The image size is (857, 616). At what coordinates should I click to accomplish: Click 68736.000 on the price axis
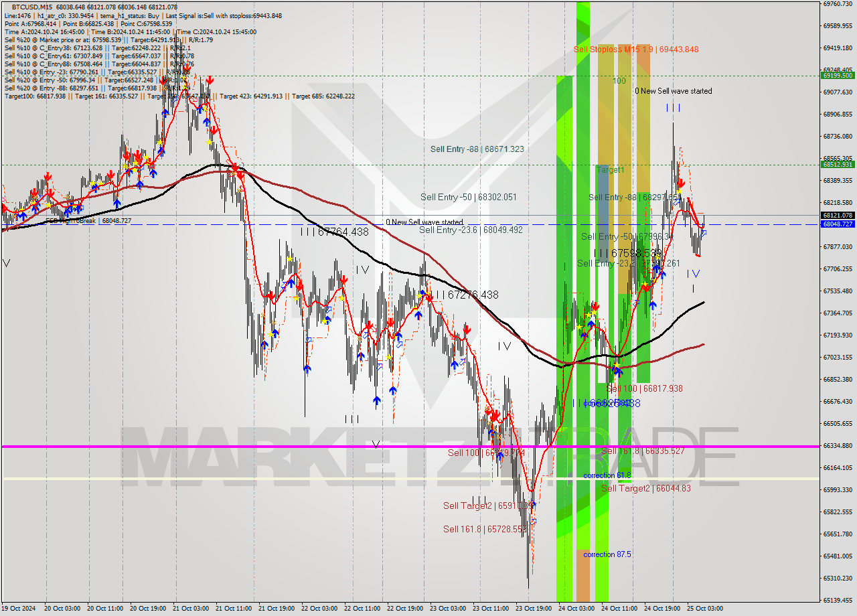tap(837, 137)
